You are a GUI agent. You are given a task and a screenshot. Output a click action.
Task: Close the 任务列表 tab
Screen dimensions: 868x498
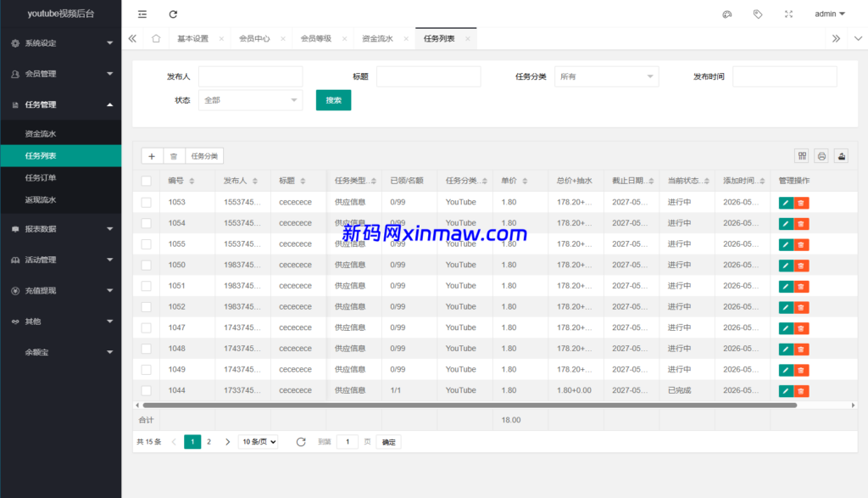coord(468,39)
